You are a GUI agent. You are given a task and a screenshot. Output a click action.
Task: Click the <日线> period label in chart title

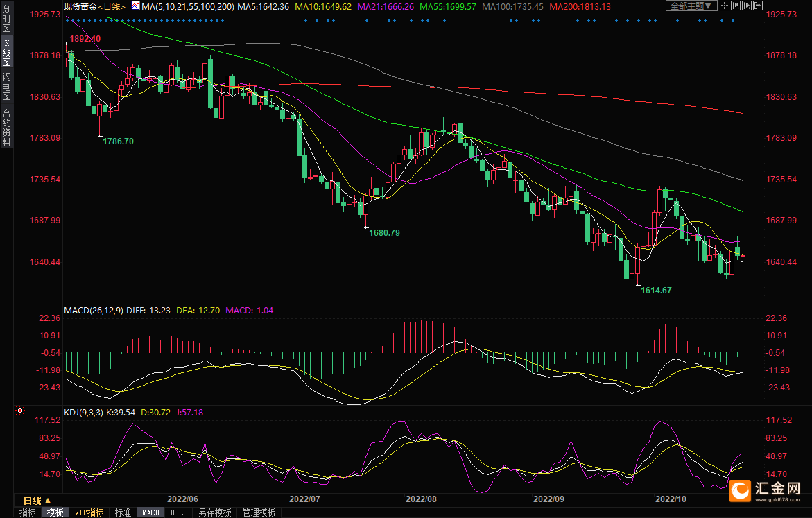111,6
